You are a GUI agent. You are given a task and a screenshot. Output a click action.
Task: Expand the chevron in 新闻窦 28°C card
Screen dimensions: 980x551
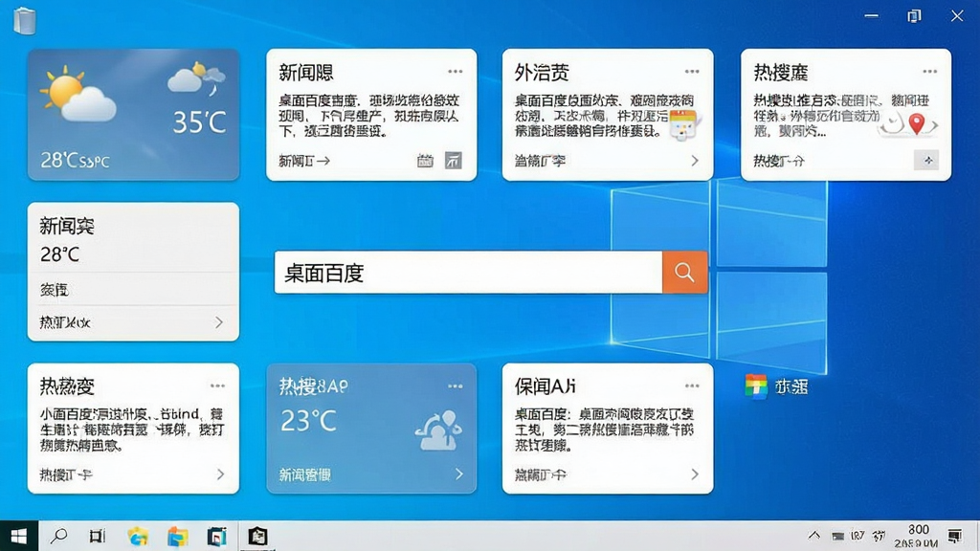[x=219, y=322]
